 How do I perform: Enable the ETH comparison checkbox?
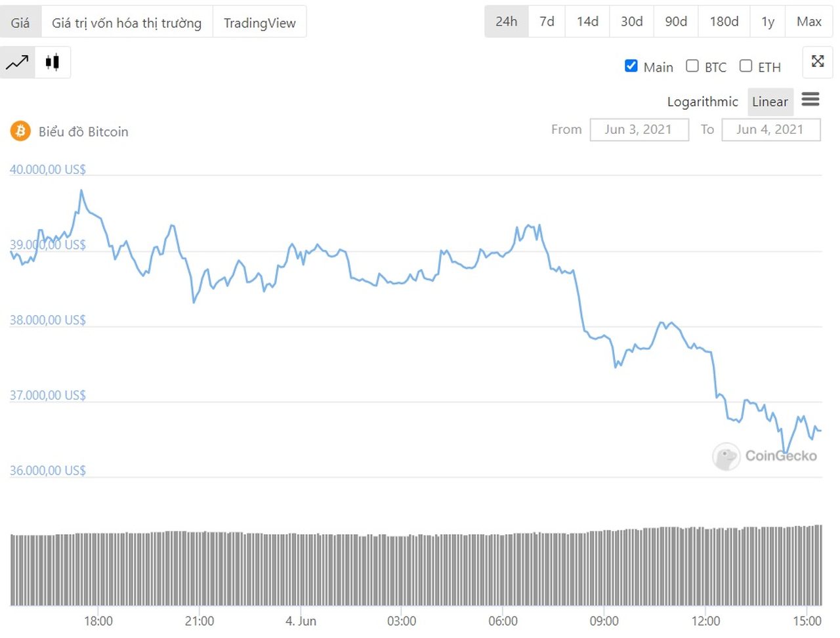[746, 66]
